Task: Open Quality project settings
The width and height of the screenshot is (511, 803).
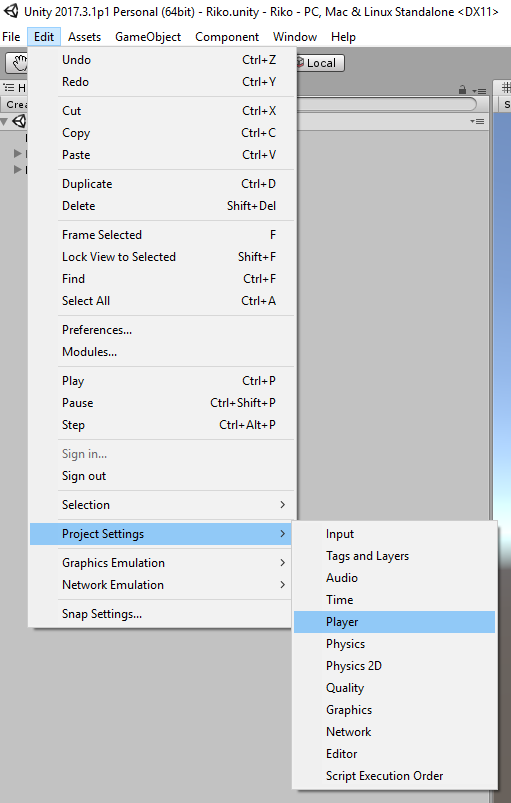Action: pyautogui.click(x=394, y=688)
